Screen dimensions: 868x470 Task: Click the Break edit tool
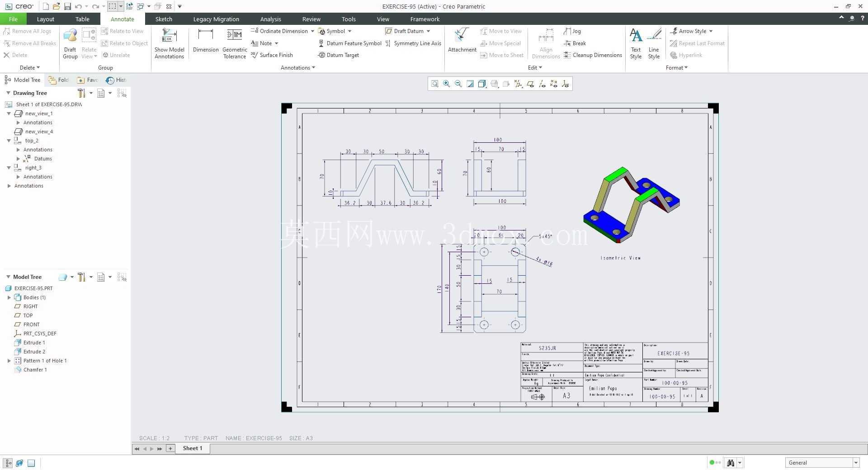(x=575, y=43)
